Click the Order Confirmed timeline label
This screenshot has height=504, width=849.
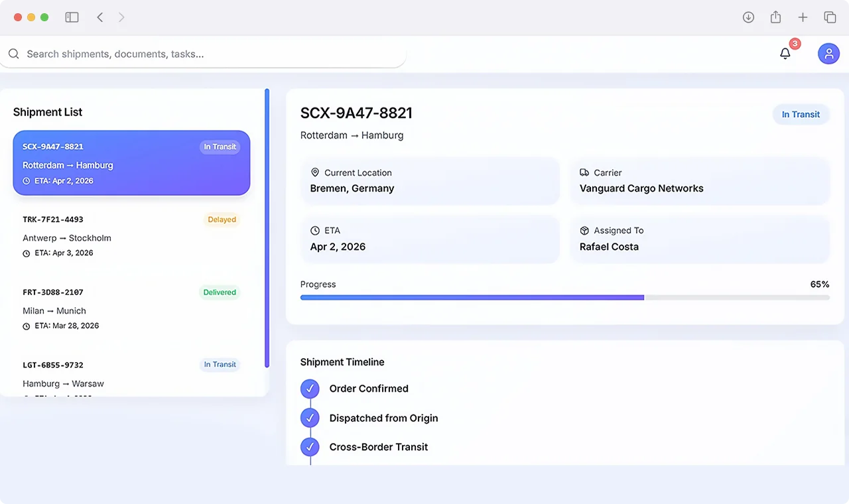click(x=369, y=389)
